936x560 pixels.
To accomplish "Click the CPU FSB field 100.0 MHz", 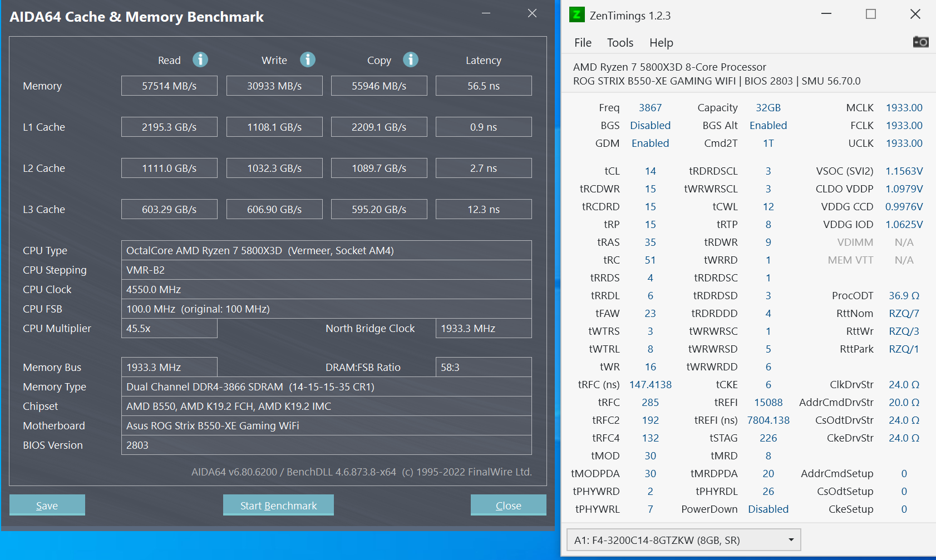I will (x=327, y=309).
